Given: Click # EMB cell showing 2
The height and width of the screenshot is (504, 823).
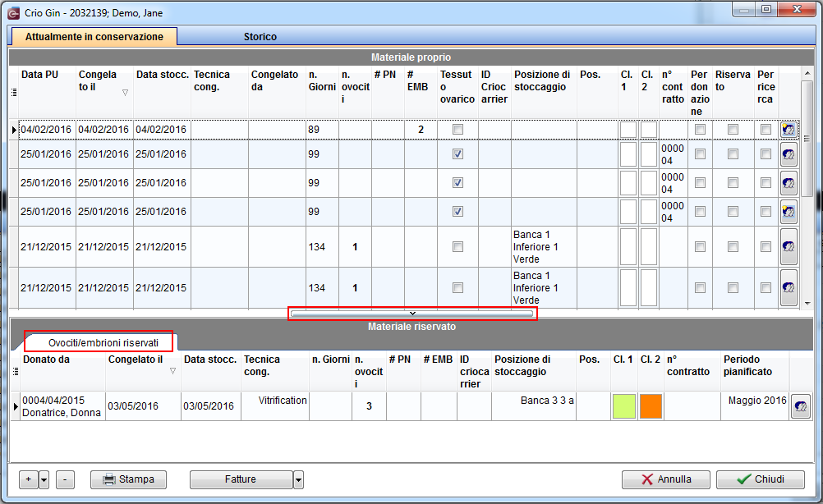Looking at the screenshot, I should pos(421,130).
